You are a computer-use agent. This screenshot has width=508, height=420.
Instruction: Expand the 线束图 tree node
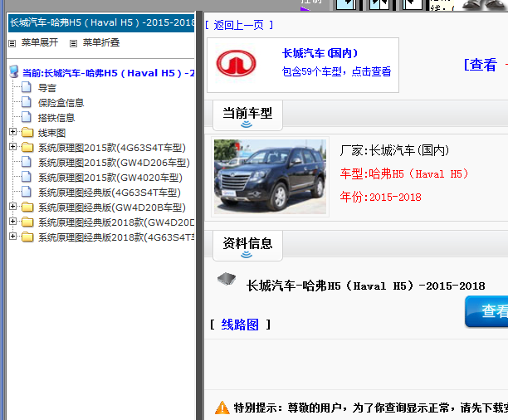pos(12,132)
